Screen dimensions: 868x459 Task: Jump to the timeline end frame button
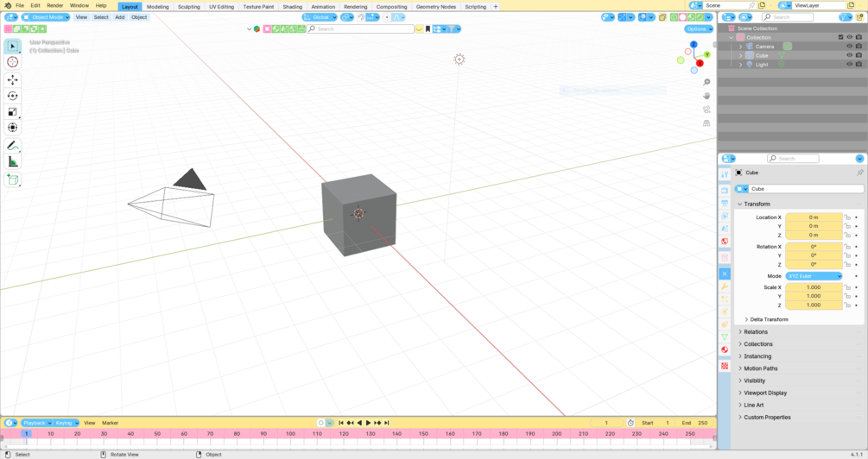click(x=387, y=423)
